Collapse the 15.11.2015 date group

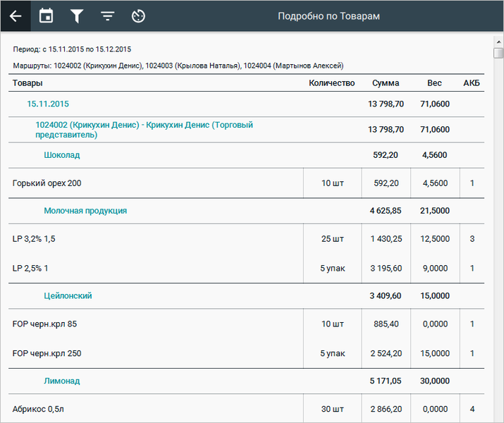(x=48, y=104)
